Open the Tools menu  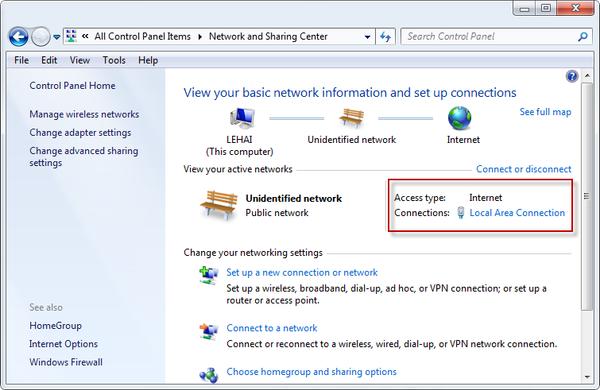click(x=114, y=60)
